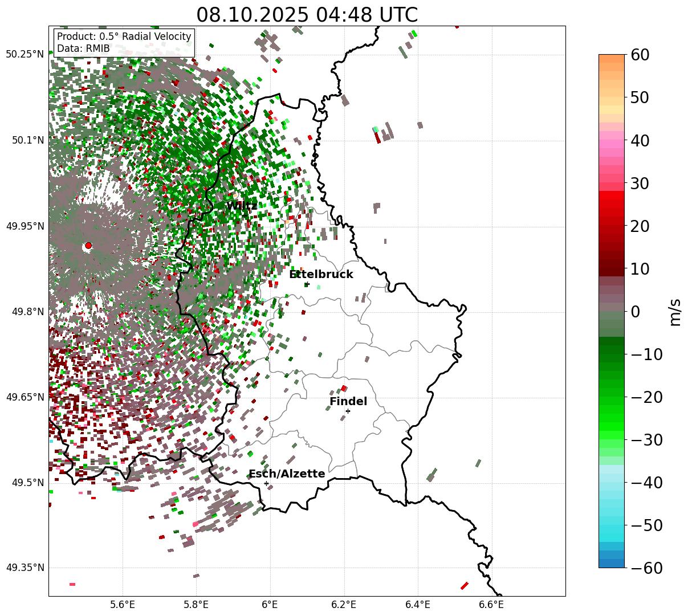Click the colorbar label −60
The image size is (688, 616).
tap(646, 568)
